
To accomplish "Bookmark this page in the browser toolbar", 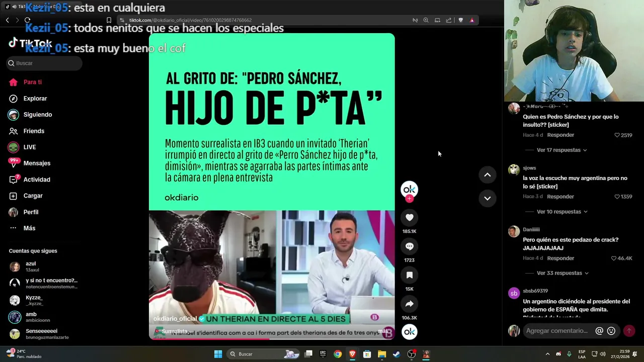I will click(x=109, y=20).
